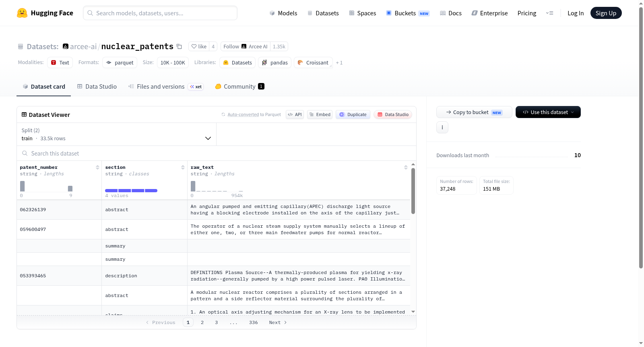Viewport: 644px width, 347px height.
Task: Click the section classes distribution bar
Action: pyautogui.click(x=131, y=191)
